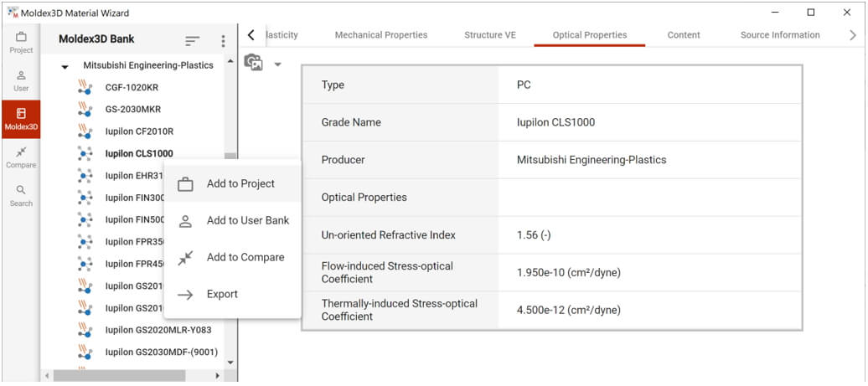Open dropdown arrow beside capture icon

pos(278,64)
